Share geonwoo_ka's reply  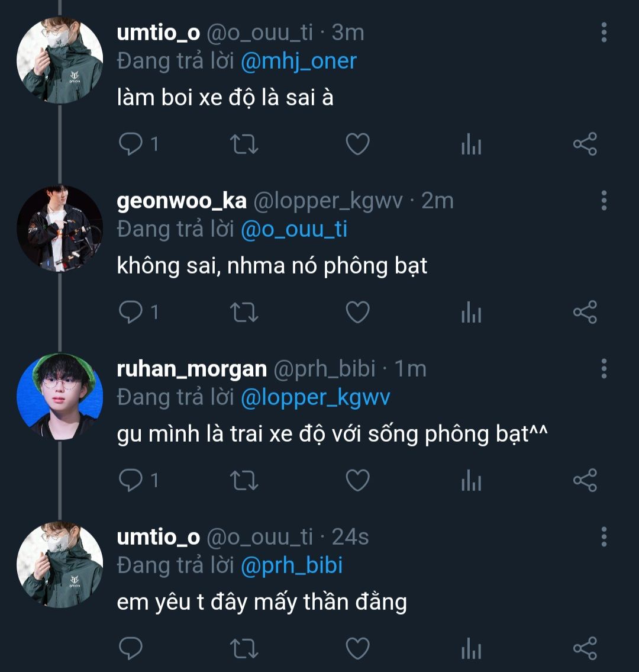pyautogui.click(x=585, y=313)
